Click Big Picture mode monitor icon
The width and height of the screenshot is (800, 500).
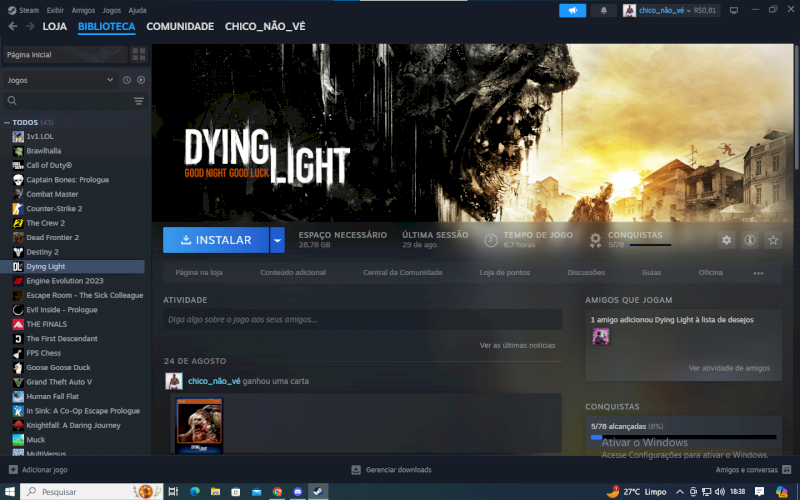coord(733,10)
